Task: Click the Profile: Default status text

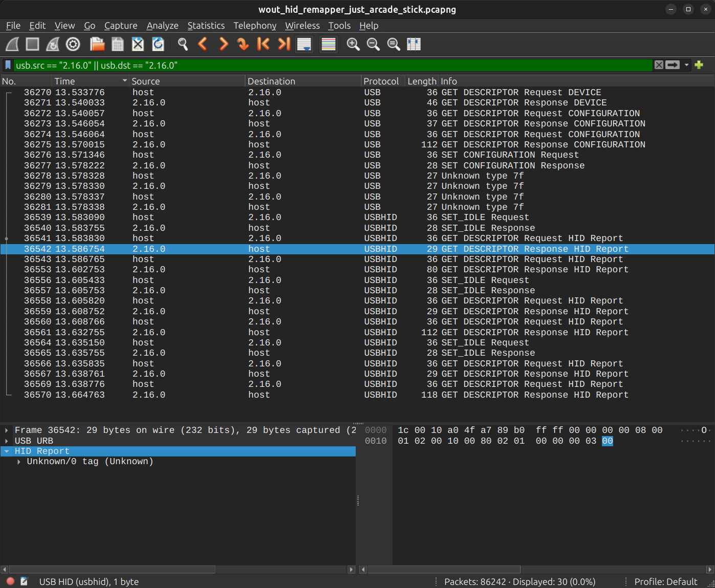Action: 665,581
